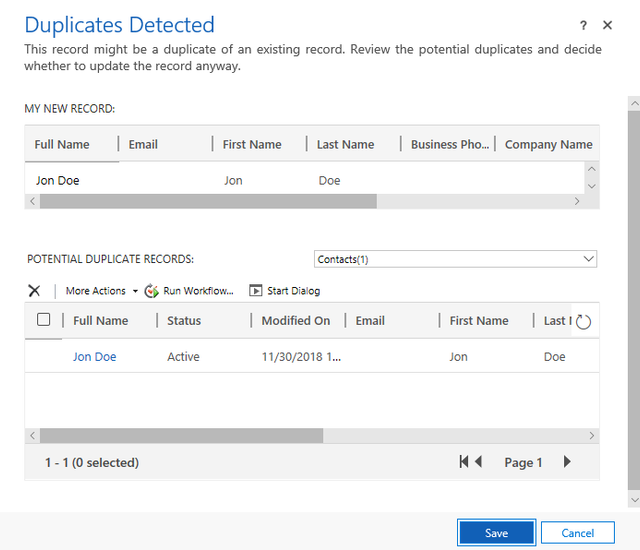
Task: Select the Jon Doe duplicate row checkbox
Action: (x=43, y=357)
